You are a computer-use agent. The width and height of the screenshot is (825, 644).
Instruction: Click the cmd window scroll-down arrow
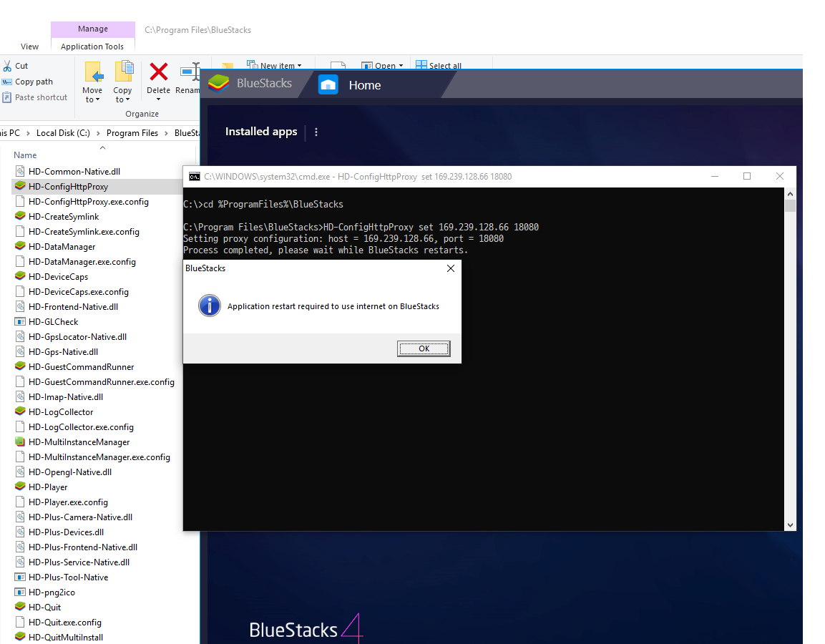tap(790, 525)
